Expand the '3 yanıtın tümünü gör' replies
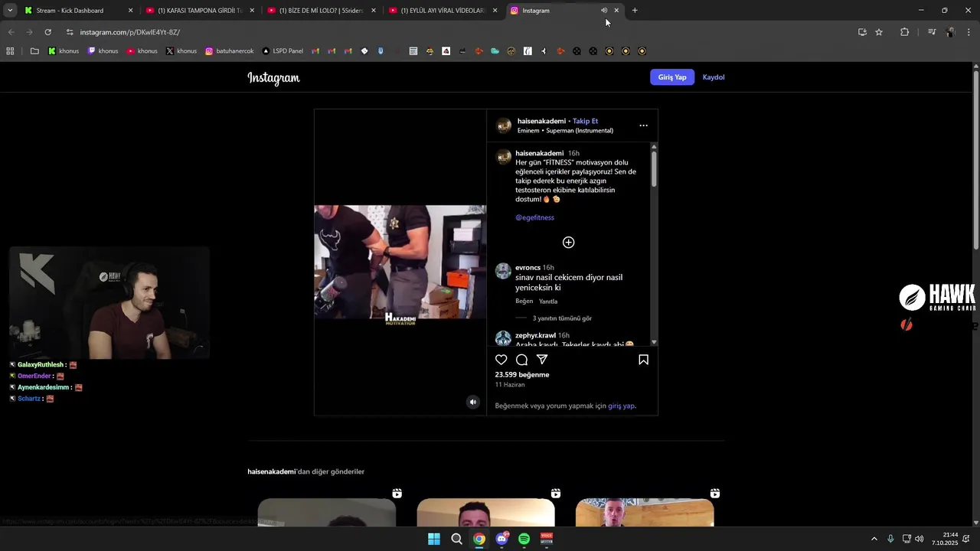Image resolution: width=980 pixels, height=551 pixels. click(562, 318)
